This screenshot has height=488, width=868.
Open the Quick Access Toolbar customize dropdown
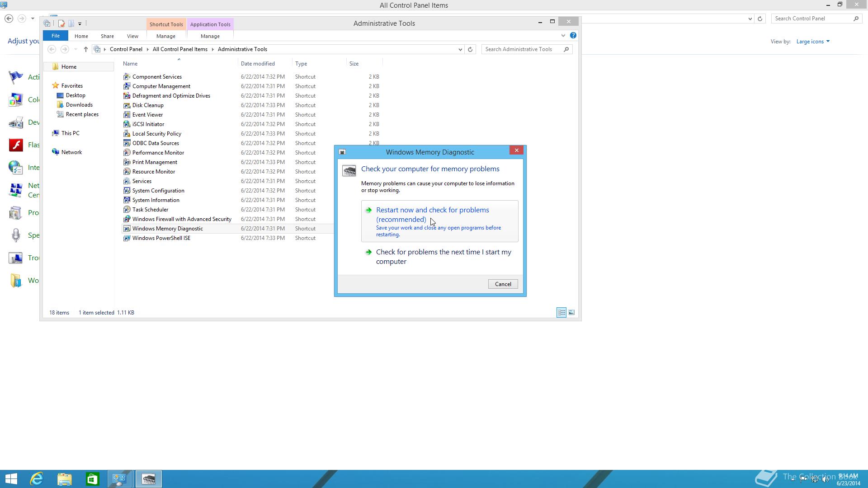click(80, 23)
